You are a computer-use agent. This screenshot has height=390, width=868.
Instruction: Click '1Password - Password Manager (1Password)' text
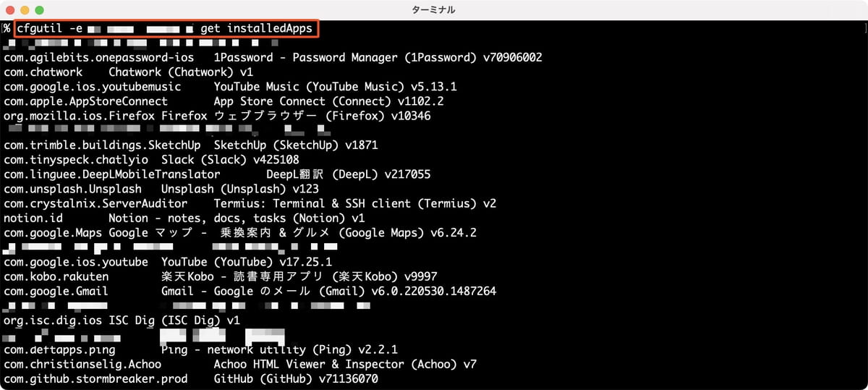tap(345, 58)
